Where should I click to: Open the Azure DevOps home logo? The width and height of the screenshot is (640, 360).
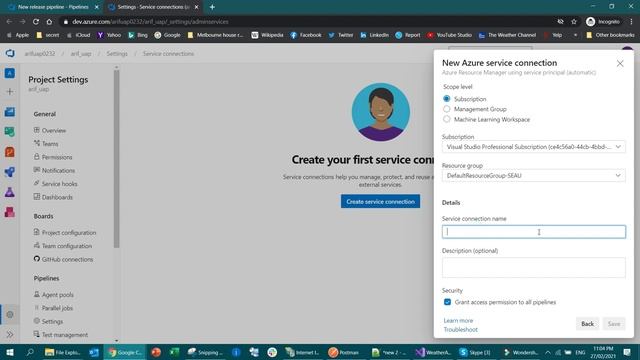click(x=10, y=53)
